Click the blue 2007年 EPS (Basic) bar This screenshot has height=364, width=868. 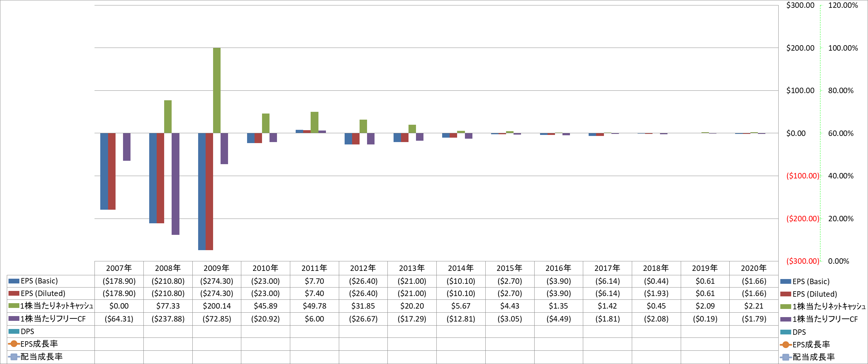click(x=104, y=171)
